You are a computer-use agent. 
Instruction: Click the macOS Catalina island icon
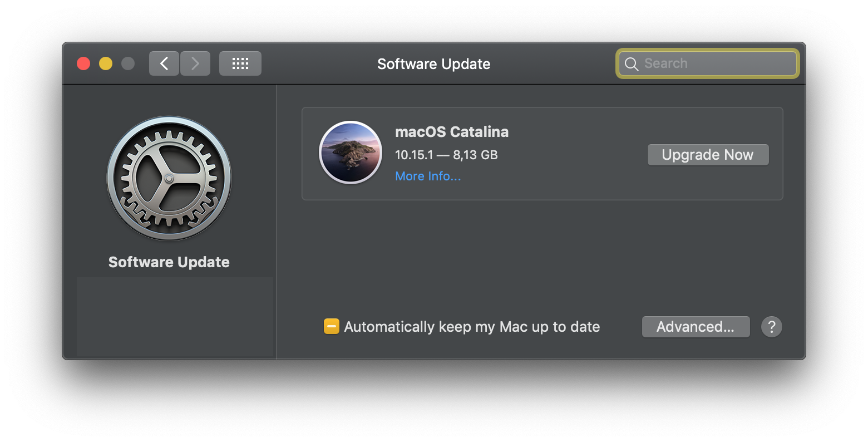[x=351, y=153]
